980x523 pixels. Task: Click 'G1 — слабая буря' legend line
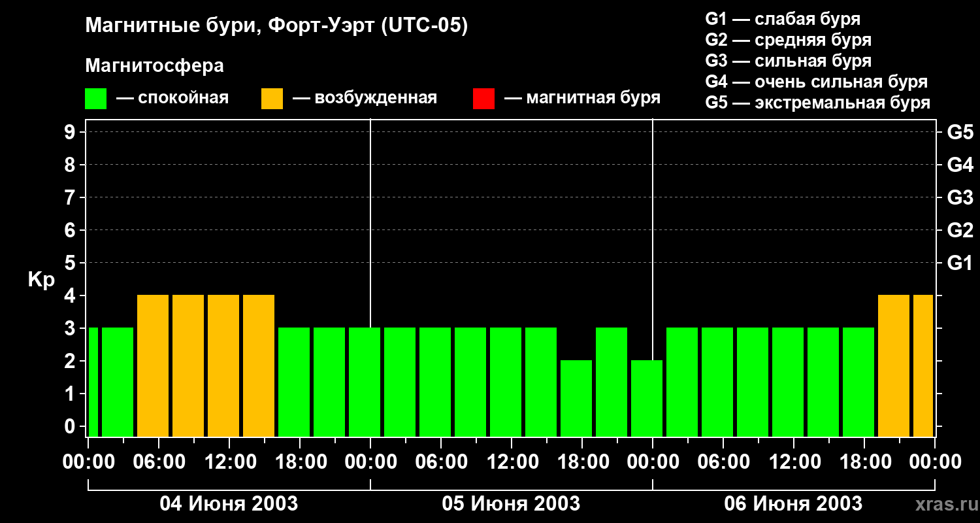783,19
